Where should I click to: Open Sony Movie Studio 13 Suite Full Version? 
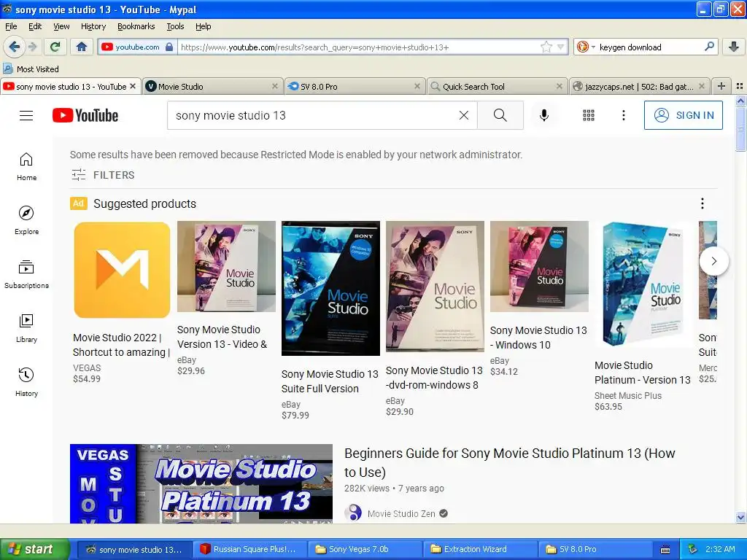pos(330,320)
